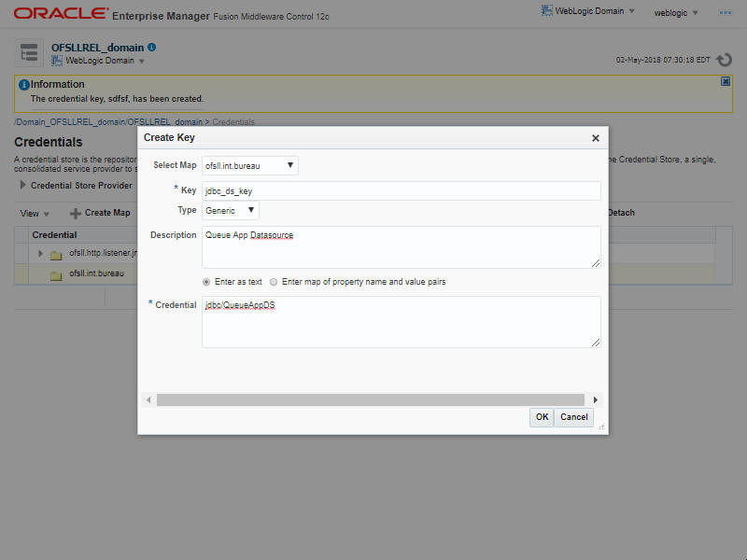Cancel the Create Key dialog
The height and width of the screenshot is (560, 747).
coord(573,417)
